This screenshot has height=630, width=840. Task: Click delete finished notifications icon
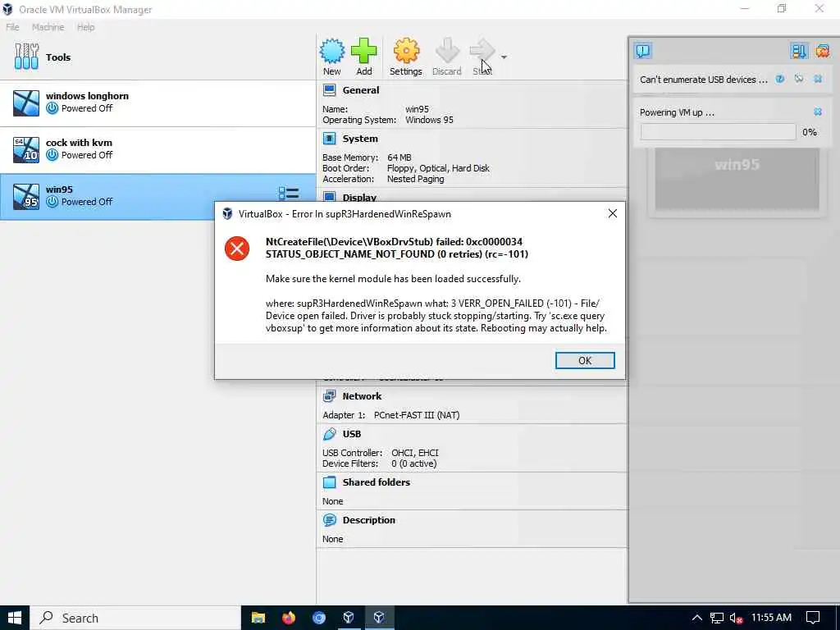822,51
